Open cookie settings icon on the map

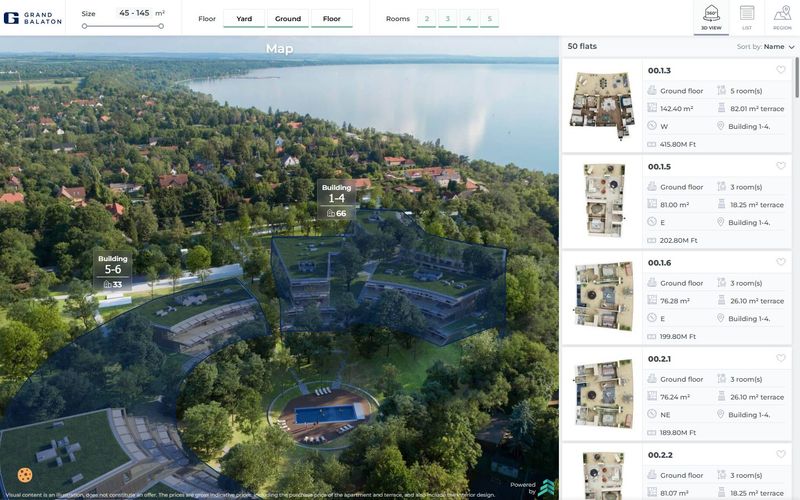(x=24, y=475)
